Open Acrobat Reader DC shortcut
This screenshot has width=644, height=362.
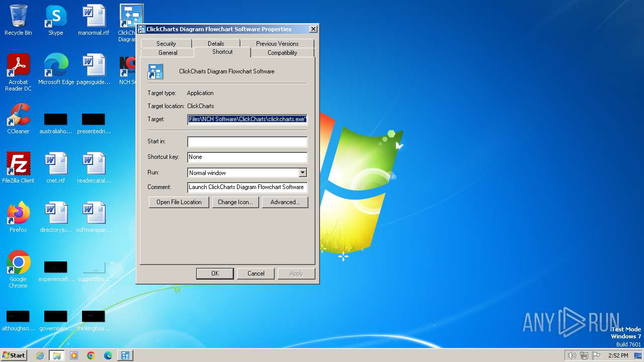pos(18,72)
